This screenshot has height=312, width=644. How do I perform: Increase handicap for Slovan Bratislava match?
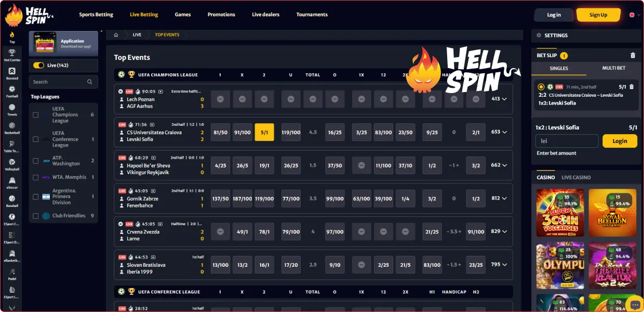[460, 265]
